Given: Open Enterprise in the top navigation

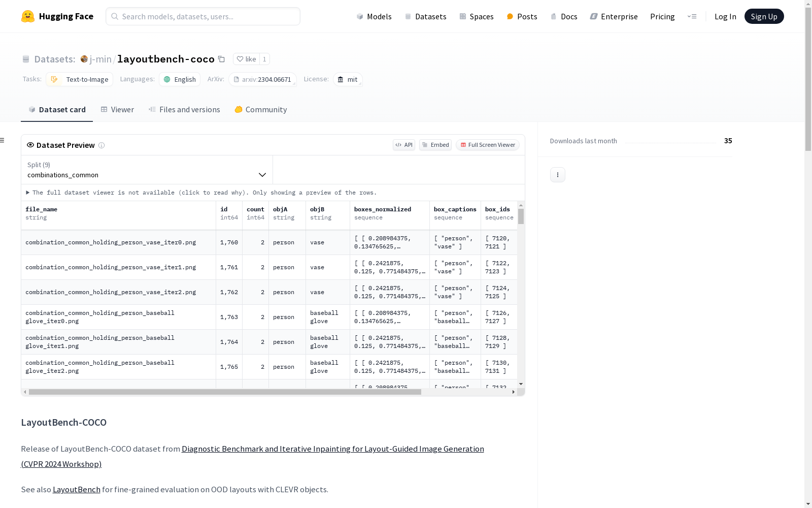Looking at the screenshot, I should coord(614,16).
